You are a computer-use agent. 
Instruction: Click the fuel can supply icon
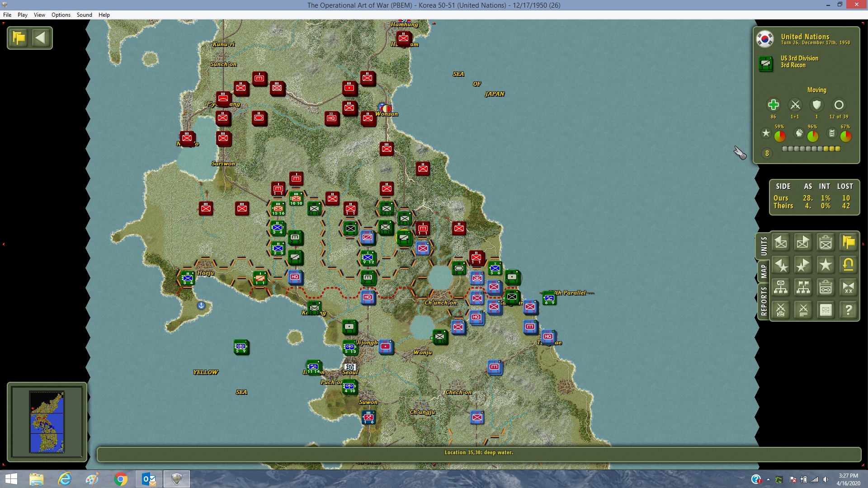(832, 133)
